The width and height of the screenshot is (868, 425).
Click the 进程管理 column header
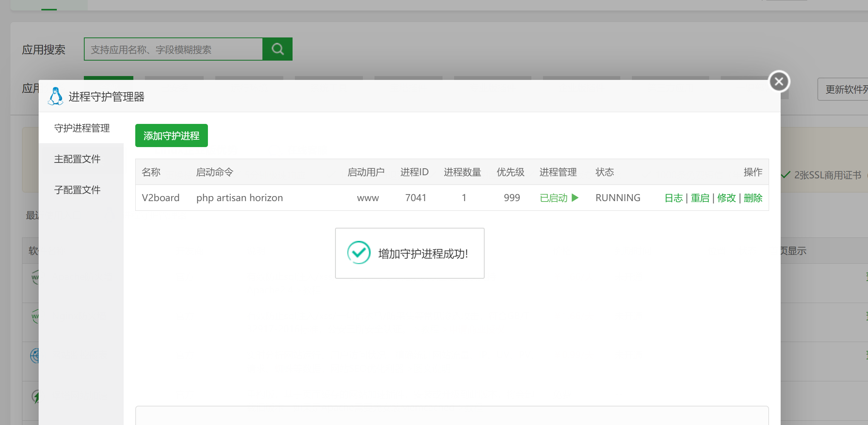click(x=558, y=172)
